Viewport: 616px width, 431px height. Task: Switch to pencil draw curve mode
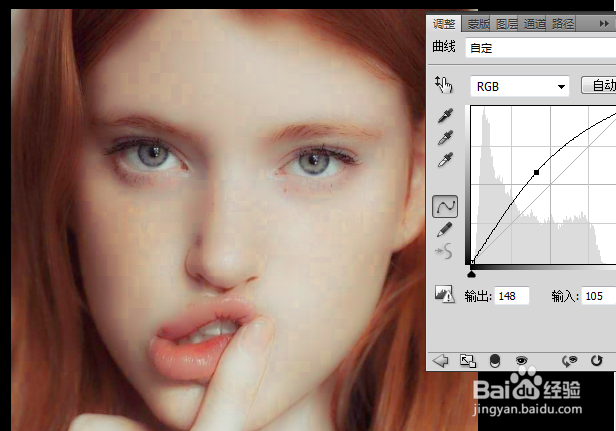point(445,229)
